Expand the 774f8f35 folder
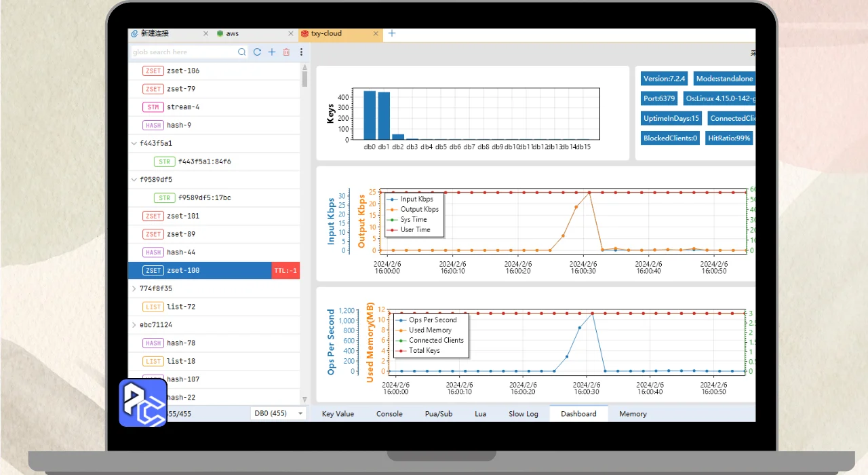The width and height of the screenshot is (868, 475). (134, 288)
